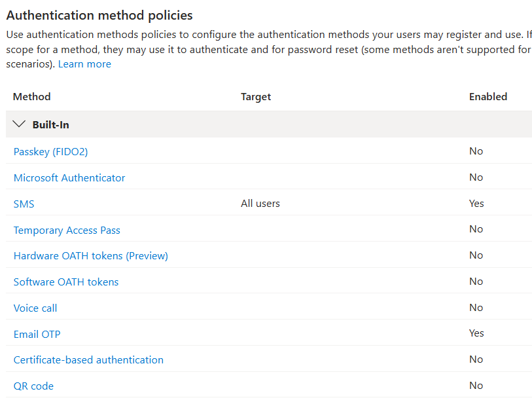The height and width of the screenshot is (404, 532).
Task: Click the Built-In group label
Action: coord(50,124)
